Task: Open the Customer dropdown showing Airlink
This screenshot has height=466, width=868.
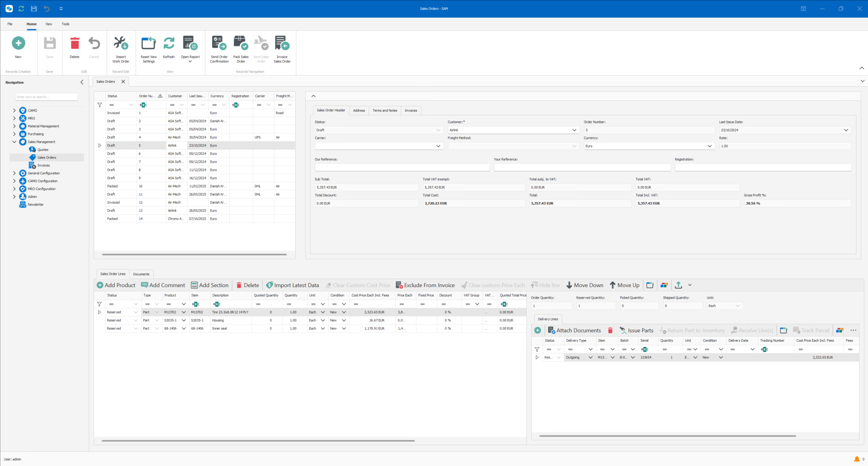Action: 574,130
